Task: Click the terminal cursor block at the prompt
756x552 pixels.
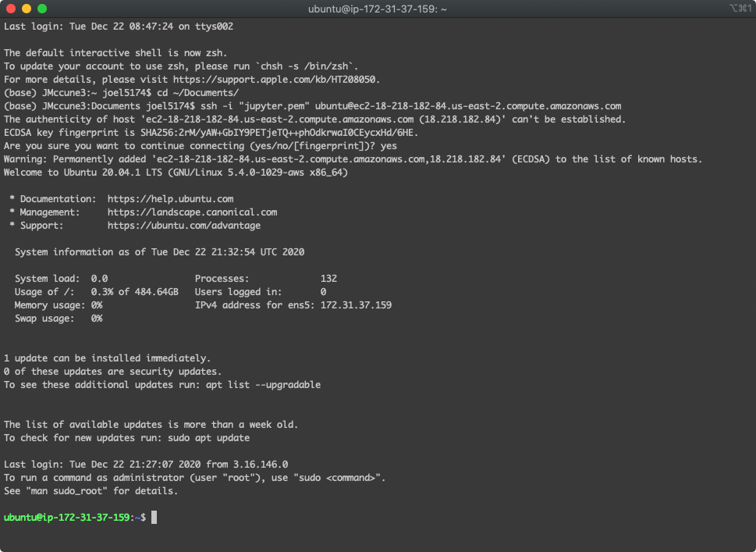Action: [154, 518]
